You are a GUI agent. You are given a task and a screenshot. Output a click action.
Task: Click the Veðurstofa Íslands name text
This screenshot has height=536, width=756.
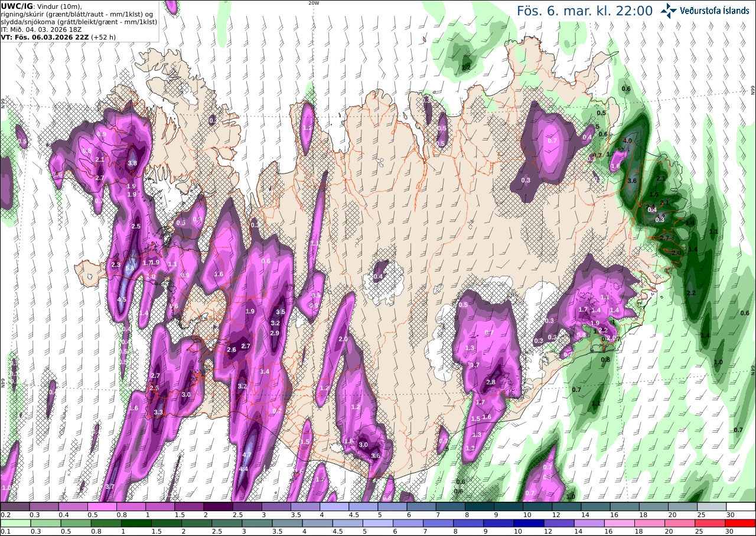point(714,11)
